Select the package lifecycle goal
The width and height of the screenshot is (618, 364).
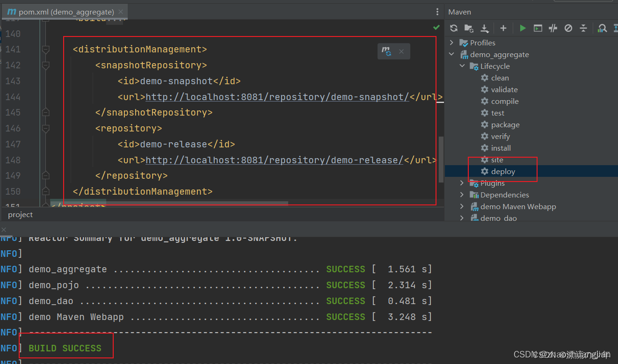pos(505,124)
